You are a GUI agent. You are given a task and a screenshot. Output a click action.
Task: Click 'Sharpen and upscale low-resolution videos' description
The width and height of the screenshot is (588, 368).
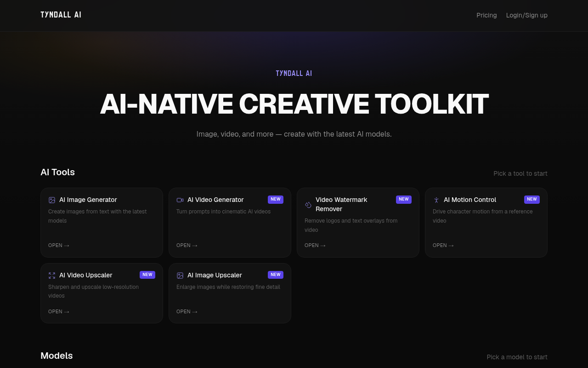tap(93, 292)
